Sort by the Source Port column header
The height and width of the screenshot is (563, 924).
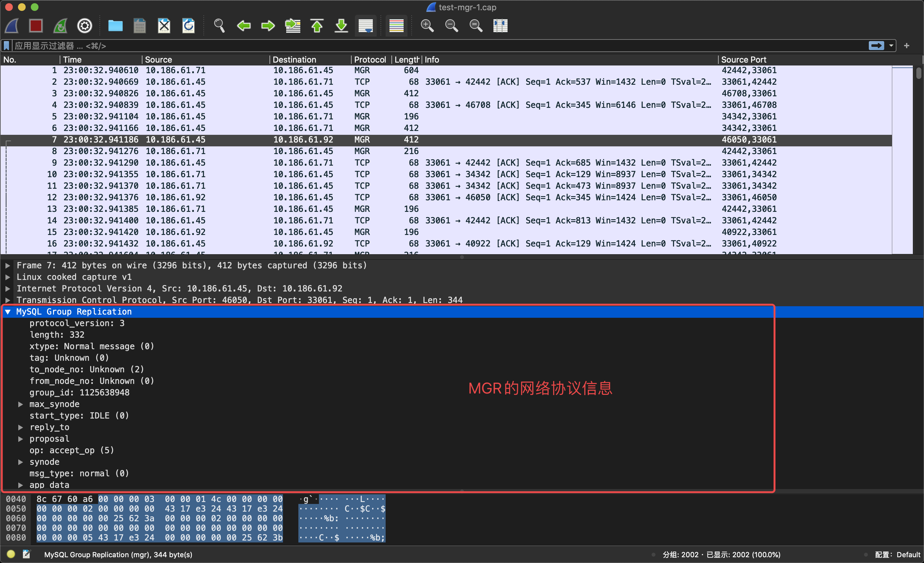pyautogui.click(x=743, y=60)
